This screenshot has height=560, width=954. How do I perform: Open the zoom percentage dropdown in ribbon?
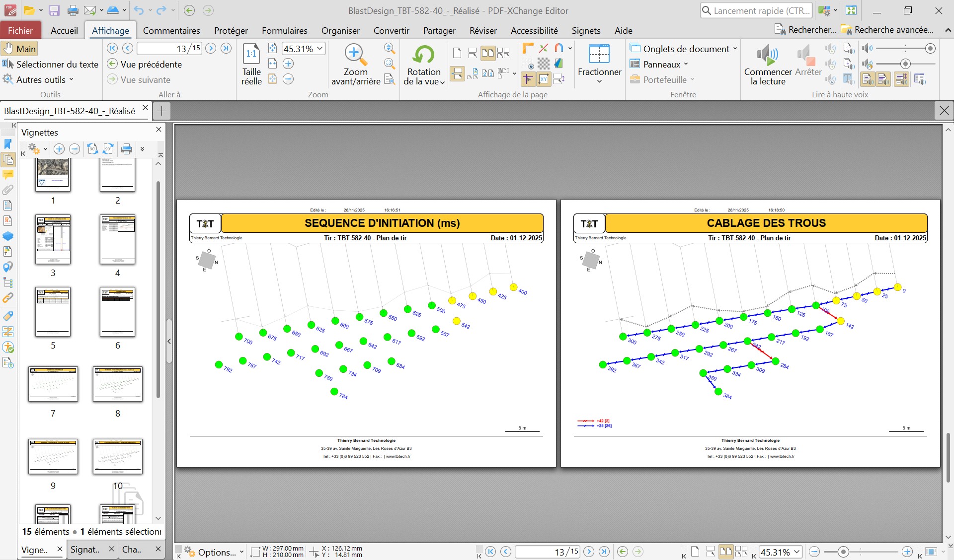point(320,48)
